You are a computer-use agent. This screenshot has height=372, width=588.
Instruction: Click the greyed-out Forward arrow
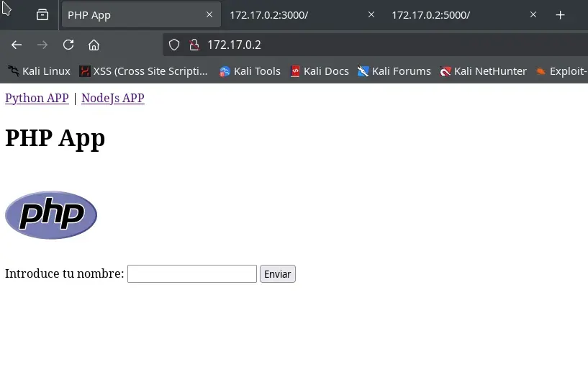point(42,45)
